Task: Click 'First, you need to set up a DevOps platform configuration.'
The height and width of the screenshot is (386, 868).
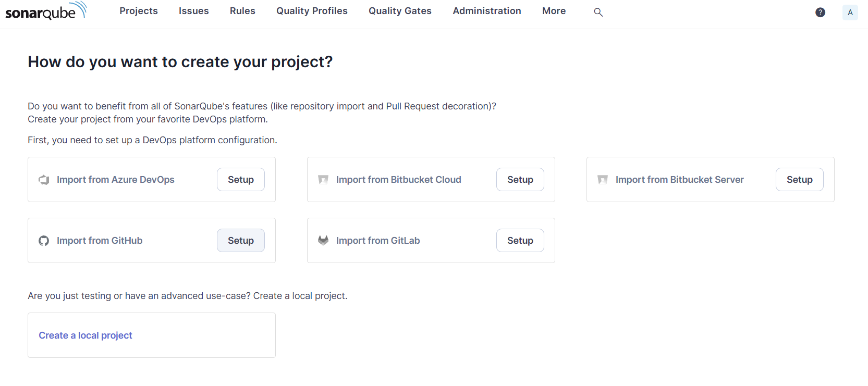Action: pos(152,140)
